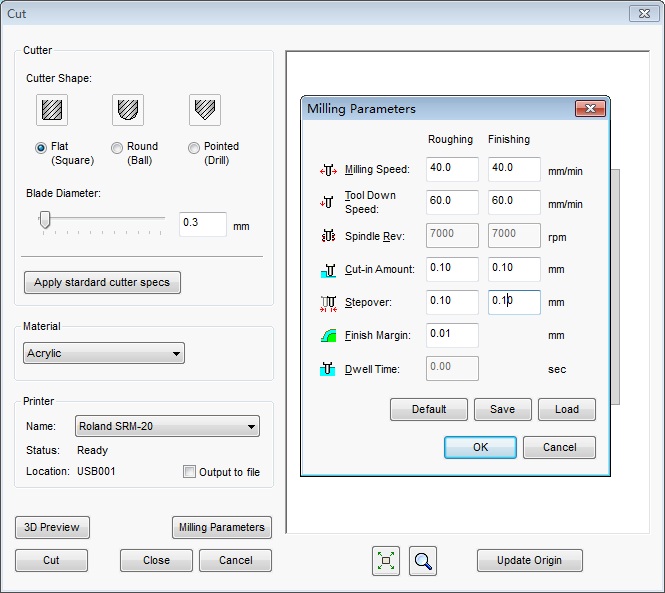Click the Dwell Time value field
The width and height of the screenshot is (665, 593).
(x=452, y=369)
